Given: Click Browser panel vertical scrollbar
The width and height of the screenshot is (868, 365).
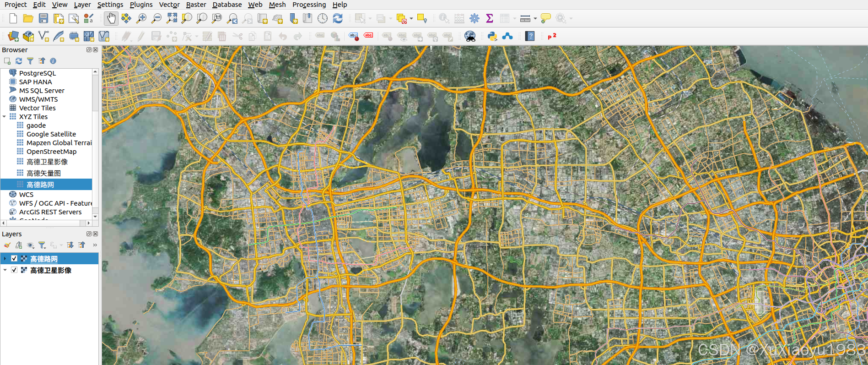Looking at the screenshot, I should click(95, 144).
